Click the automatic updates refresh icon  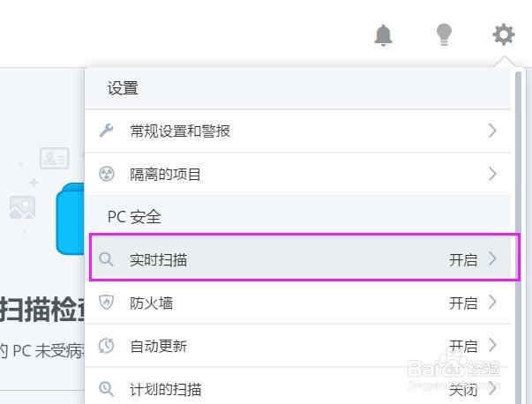point(107,346)
